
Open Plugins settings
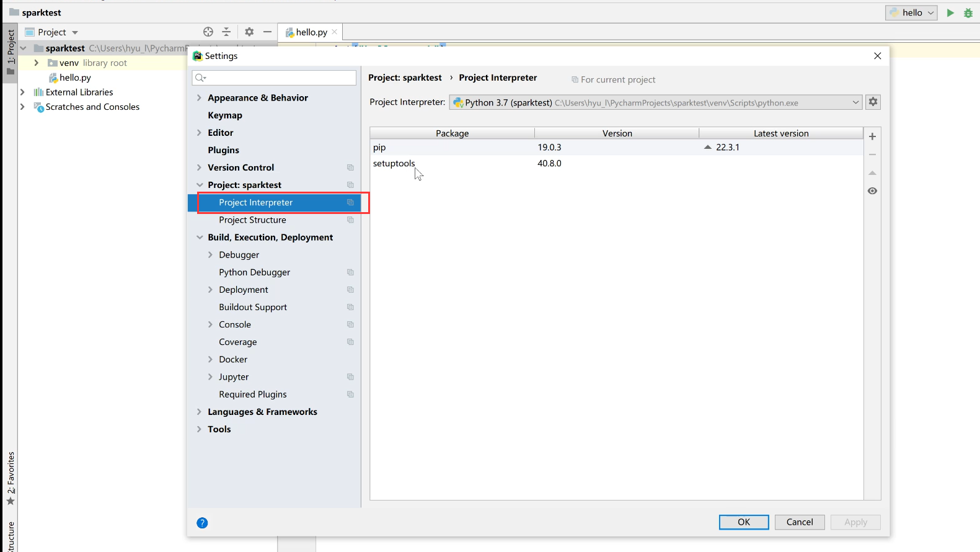[x=223, y=150]
